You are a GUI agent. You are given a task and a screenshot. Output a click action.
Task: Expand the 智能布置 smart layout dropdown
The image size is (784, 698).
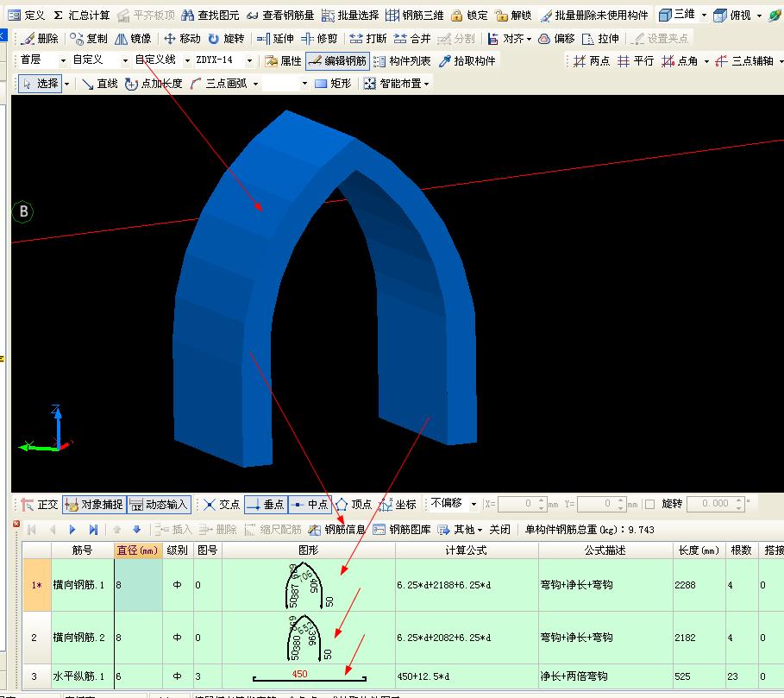coord(427,83)
